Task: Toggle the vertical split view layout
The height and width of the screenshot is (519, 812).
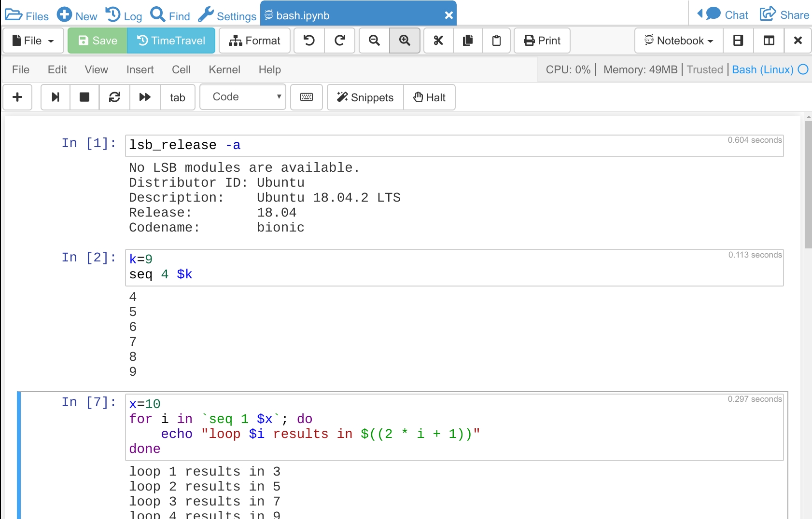Action: click(x=769, y=41)
